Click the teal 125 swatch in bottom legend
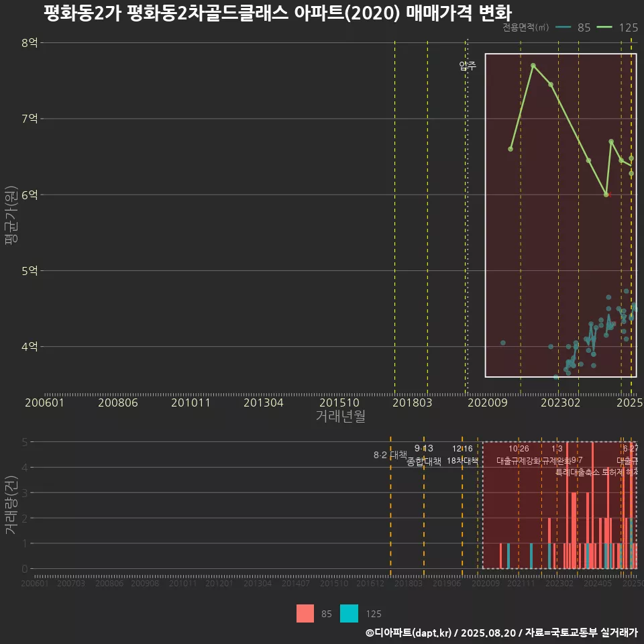 pos(349,614)
